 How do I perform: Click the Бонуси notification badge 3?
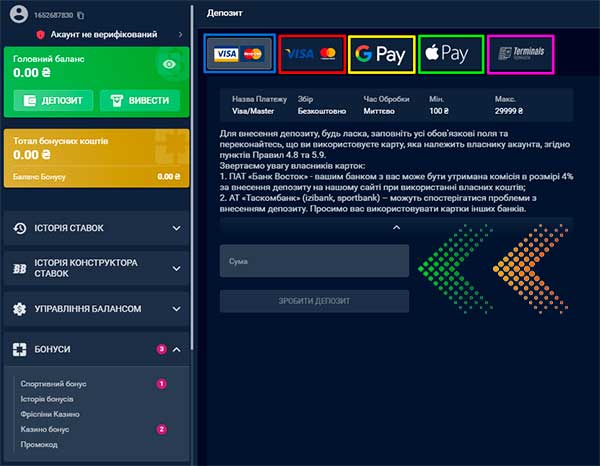[161, 349]
